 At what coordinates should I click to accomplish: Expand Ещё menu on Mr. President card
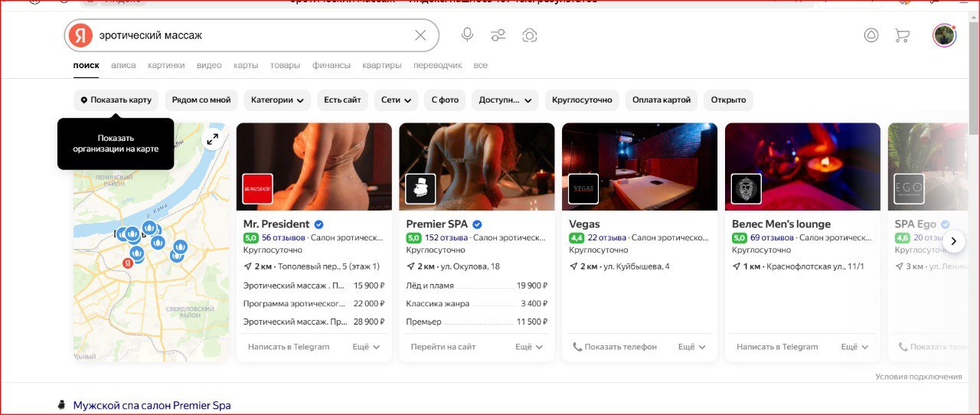(x=366, y=347)
